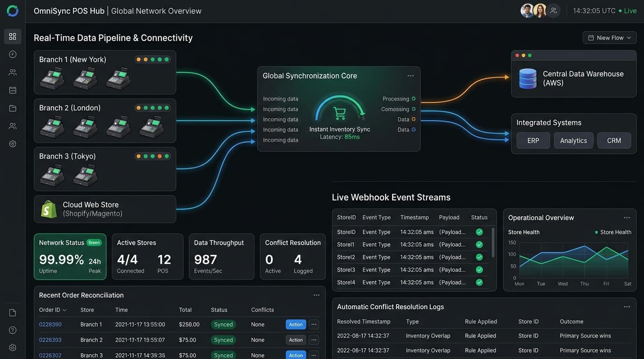Open more options for order 0228303

314,340
